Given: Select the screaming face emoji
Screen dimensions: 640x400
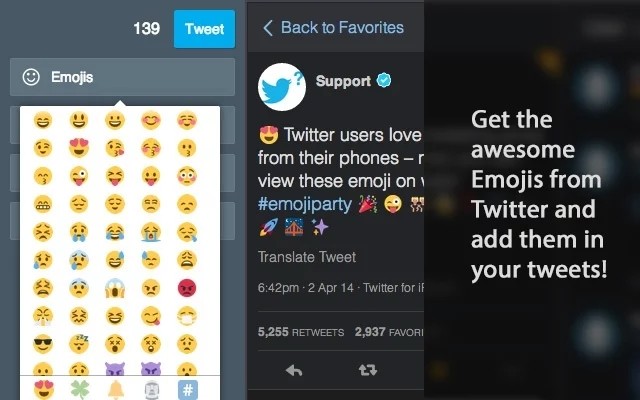Looking at the screenshot, I should click(115, 288).
